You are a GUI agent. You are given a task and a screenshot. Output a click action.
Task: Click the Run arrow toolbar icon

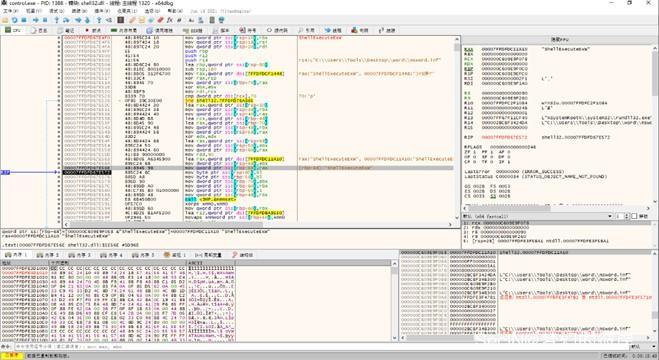pyautogui.click(x=35, y=20)
